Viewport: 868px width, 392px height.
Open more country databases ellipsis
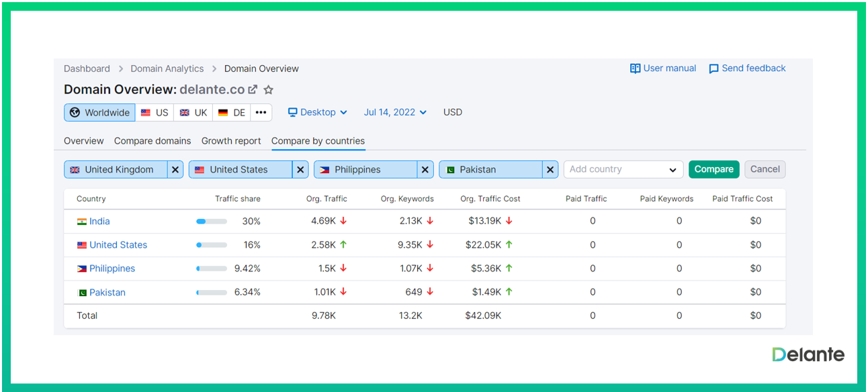point(261,113)
